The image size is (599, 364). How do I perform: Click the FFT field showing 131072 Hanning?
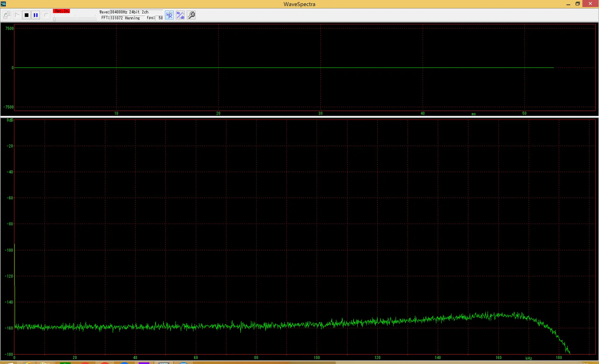point(127,18)
